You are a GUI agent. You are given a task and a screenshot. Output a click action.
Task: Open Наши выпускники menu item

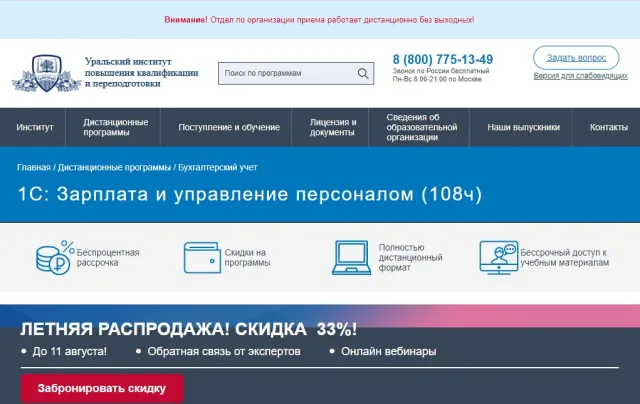tap(523, 127)
